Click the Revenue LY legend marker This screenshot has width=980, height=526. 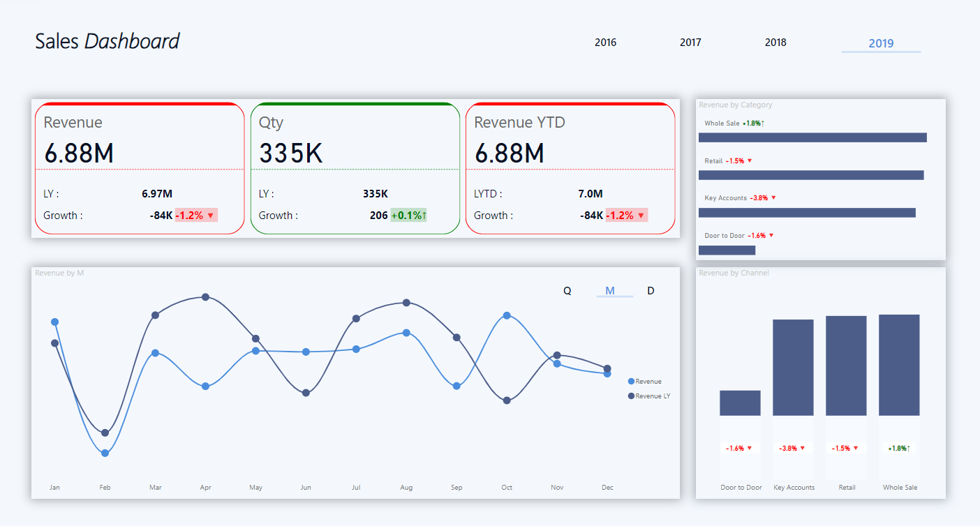(x=632, y=396)
